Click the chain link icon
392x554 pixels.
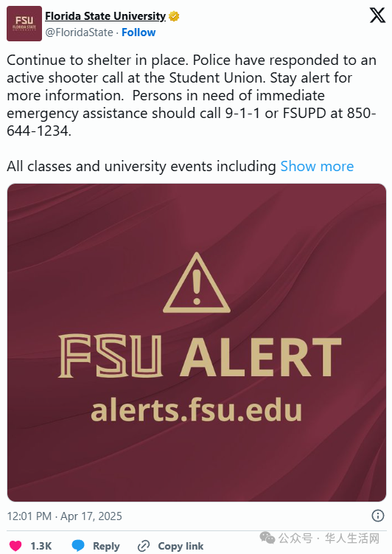point(144,546)
